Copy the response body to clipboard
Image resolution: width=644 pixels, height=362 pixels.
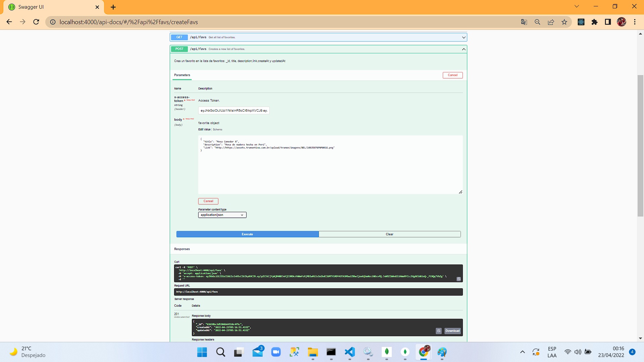pyautogui.click(x=439, y=331)
